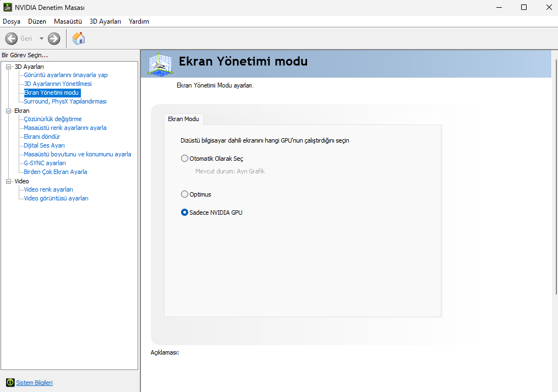Minimize the NVIDIA Denetim Masası window
This screenshot has width=558, height=392.
coord(499,7)
